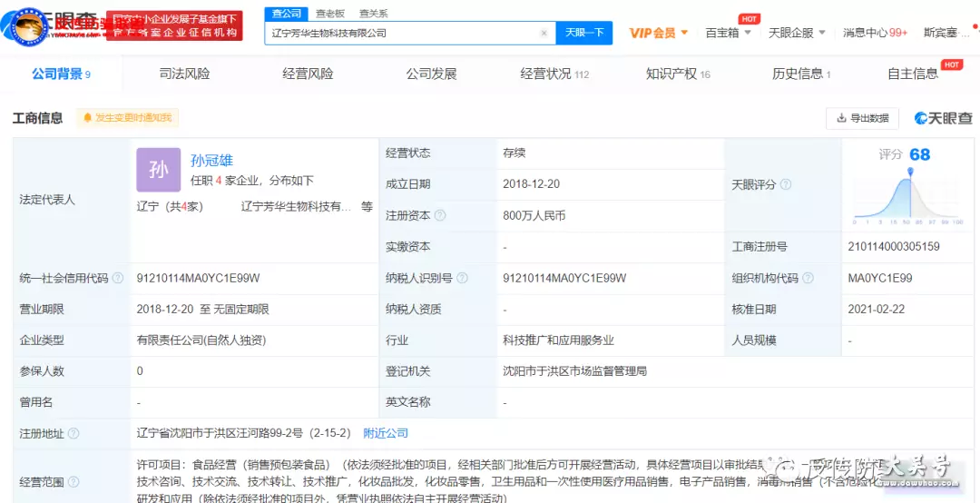
Task: Switch to 公司发展 tab
Action: click(431, 74)
